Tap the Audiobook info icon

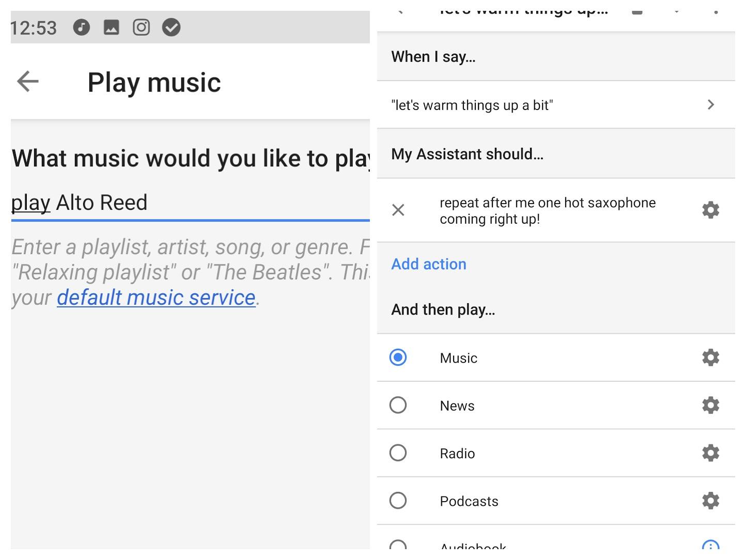pos(710,546)
